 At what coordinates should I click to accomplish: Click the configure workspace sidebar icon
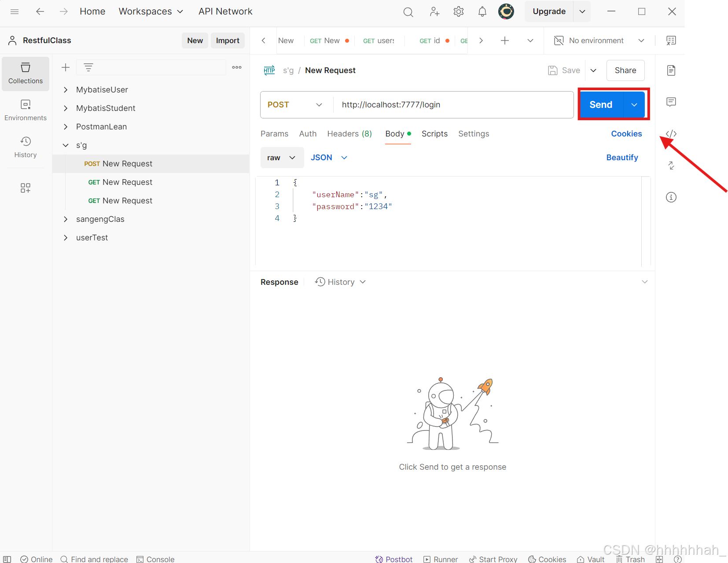(x=26, y=188)
